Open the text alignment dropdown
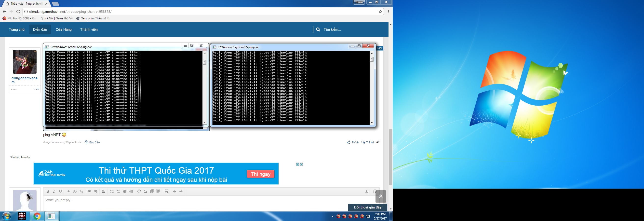This screenshot has height=221, width=644. [x=104, y=191]
